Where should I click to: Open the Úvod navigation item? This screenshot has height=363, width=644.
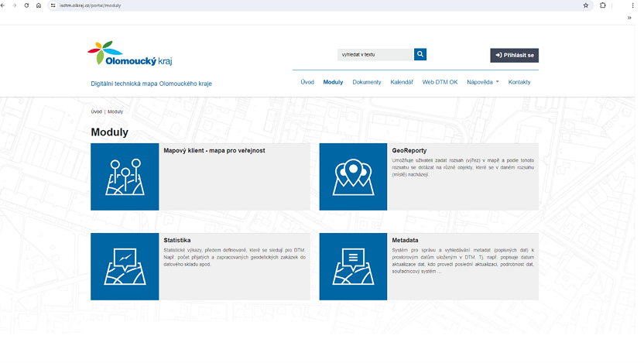pos(307,82)
